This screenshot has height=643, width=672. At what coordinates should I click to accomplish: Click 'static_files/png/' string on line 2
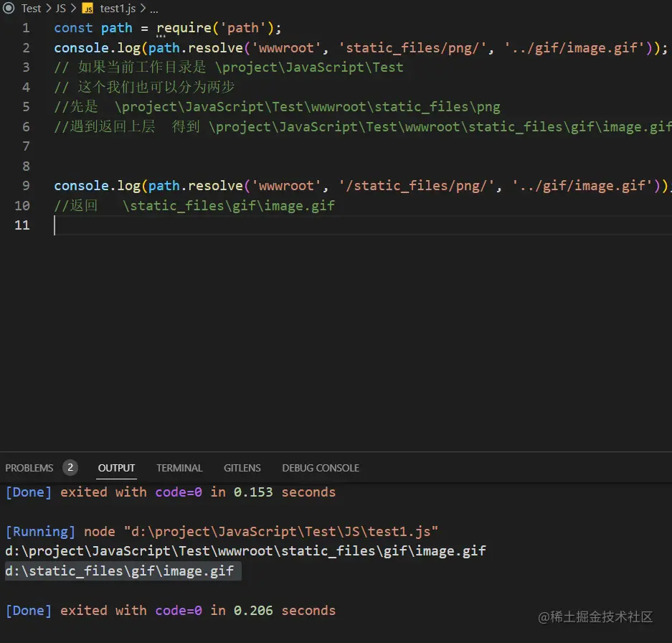tap(412, 47)
